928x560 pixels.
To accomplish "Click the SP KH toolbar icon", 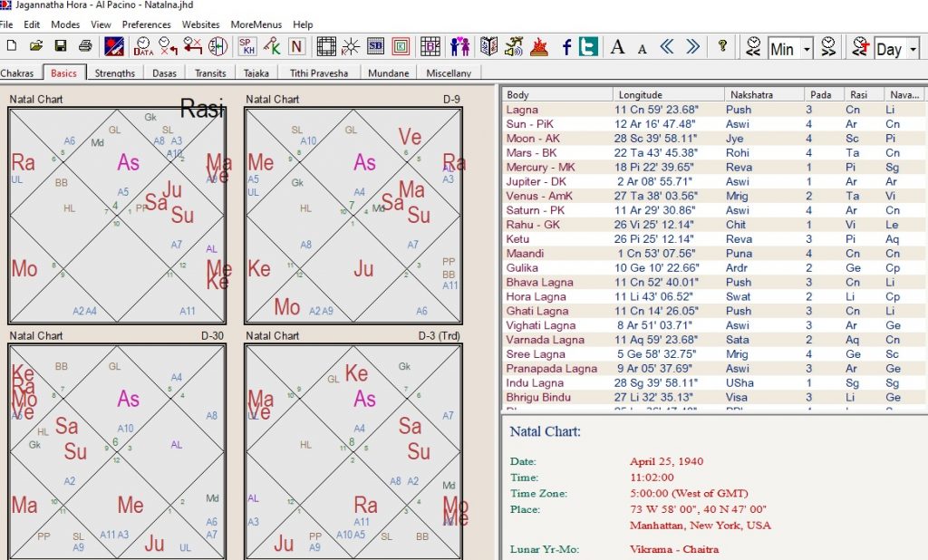I will pos(246,46).
